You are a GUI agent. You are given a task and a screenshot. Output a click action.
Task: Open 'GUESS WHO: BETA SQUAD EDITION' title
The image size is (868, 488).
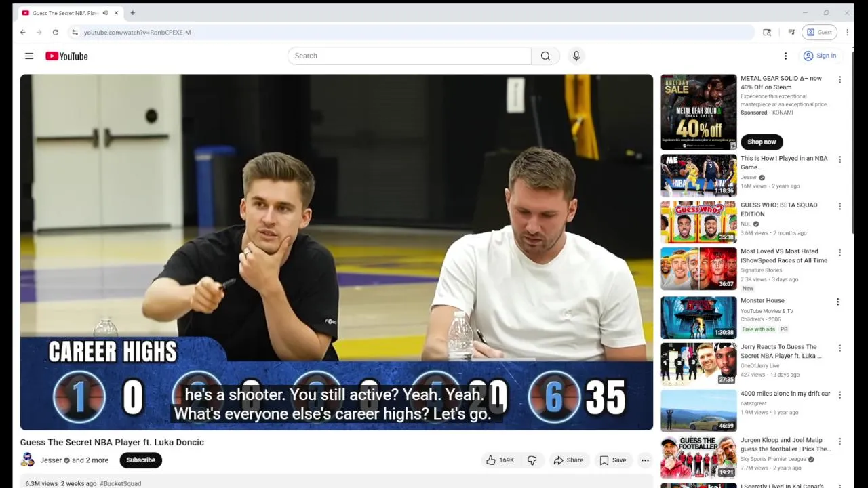pos(778,209)
